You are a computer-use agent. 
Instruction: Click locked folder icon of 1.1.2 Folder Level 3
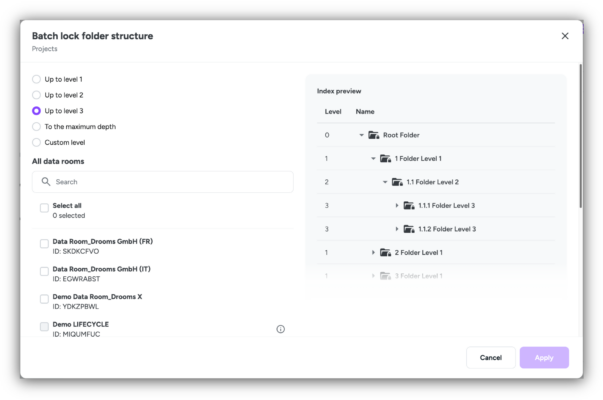coord(409,229)
